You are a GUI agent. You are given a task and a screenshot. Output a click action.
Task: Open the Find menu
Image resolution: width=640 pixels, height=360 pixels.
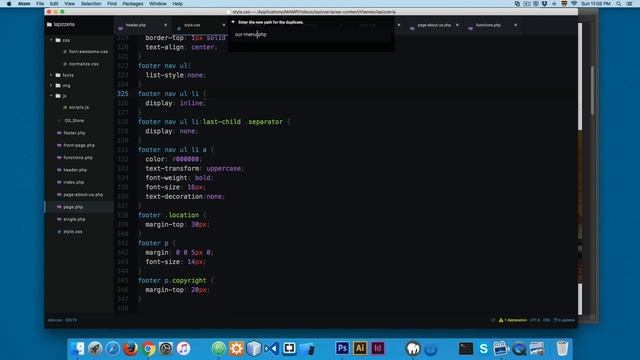111,4
